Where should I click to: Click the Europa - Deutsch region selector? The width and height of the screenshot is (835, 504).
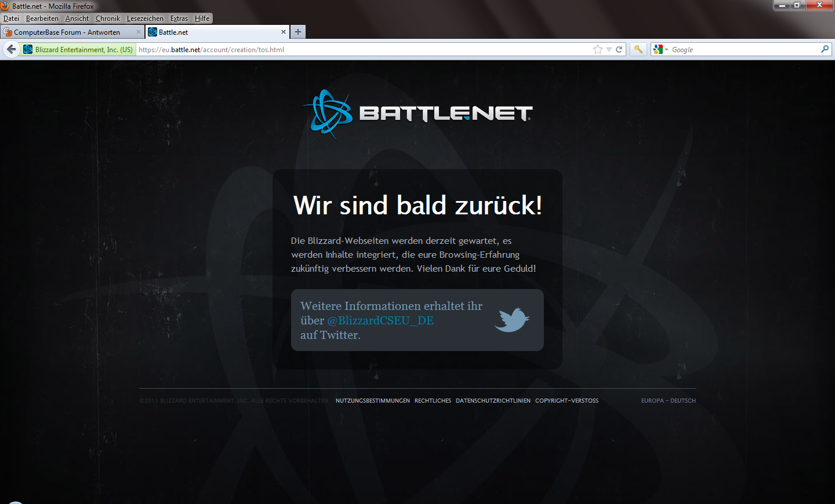[668, 400]
